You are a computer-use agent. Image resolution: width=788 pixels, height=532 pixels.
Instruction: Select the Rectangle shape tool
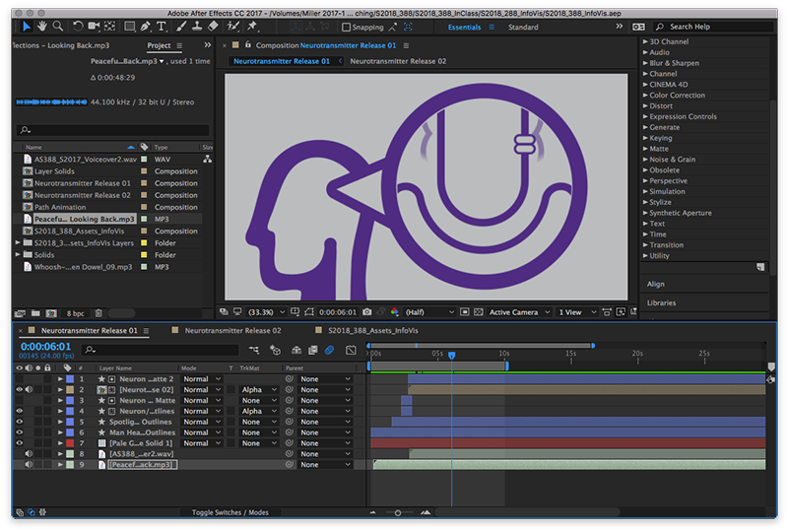pyautogui.click(x=129, y=27)
